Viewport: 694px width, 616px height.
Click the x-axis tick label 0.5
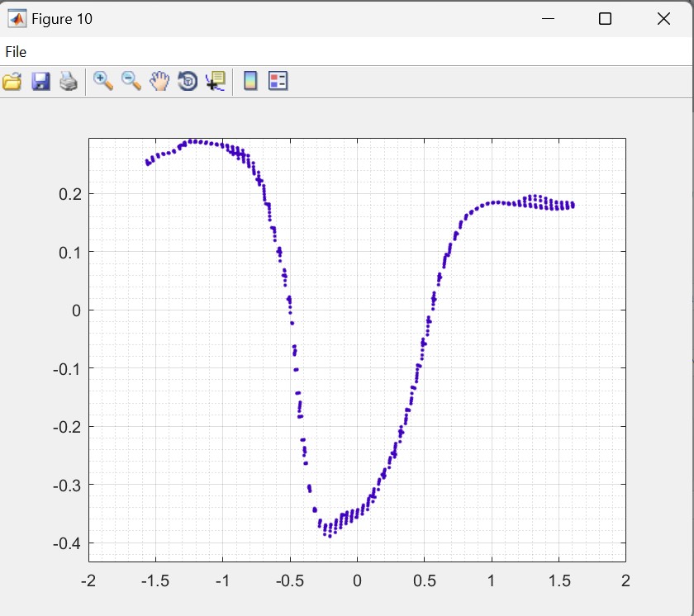click(x=424, y=580)
